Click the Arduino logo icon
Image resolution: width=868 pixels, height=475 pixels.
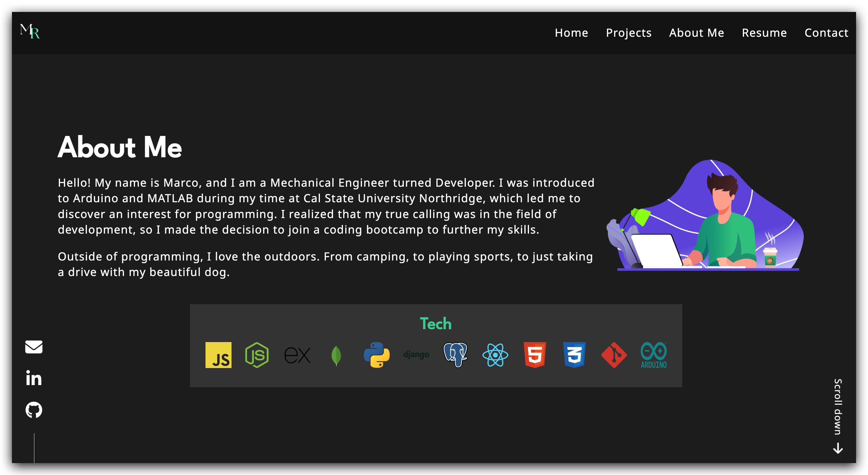653,355
